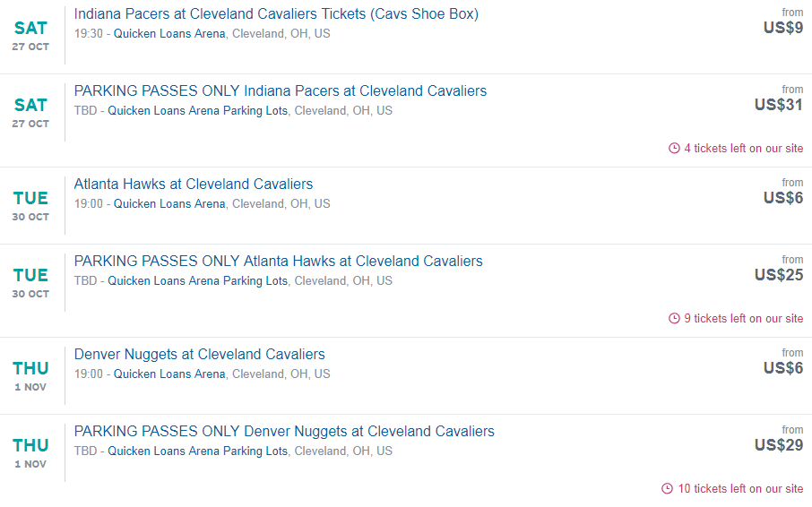Screen dimensions: 812x507
Task: Open Atlanta Hawks parking passes listing
Action: click(278, 262)
